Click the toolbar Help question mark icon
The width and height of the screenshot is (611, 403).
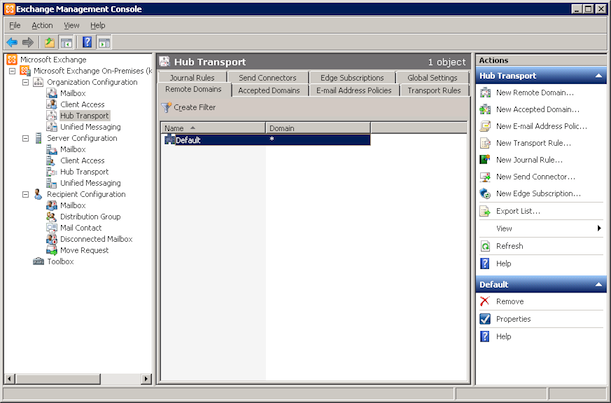87,42
